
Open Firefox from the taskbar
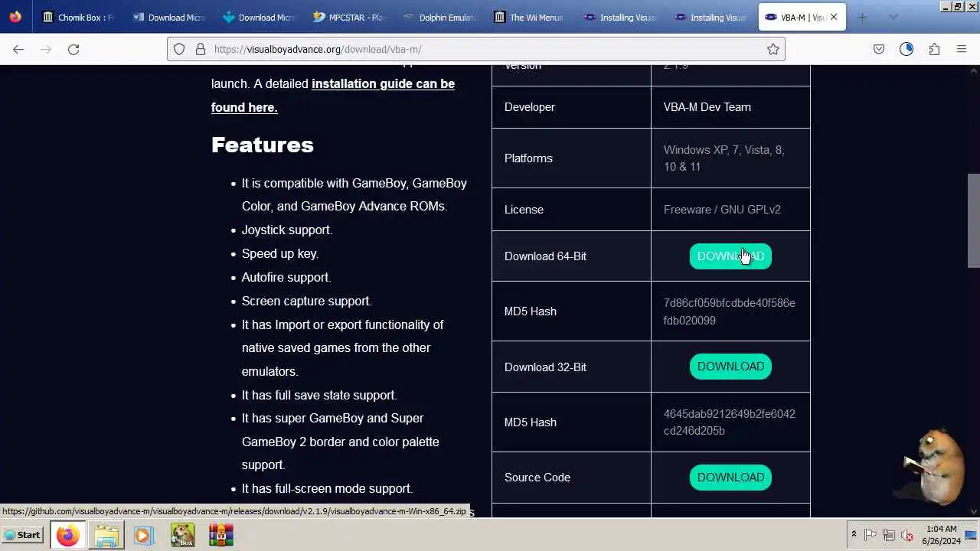pos(67,535)
